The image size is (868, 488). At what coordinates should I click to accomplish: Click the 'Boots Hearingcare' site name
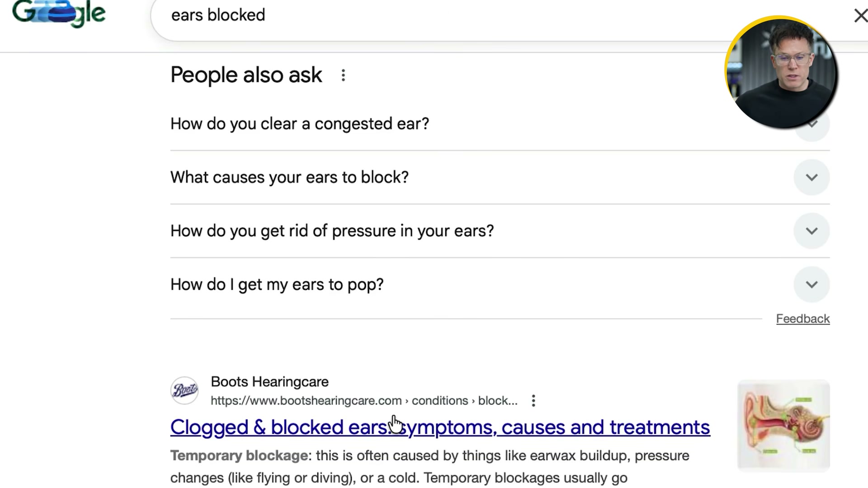click(x=269, y=381)
